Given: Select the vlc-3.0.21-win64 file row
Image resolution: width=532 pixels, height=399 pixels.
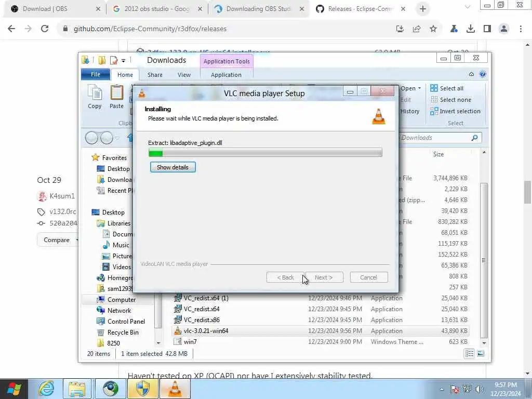Looking at the screenshot, I should click(321, 331).
